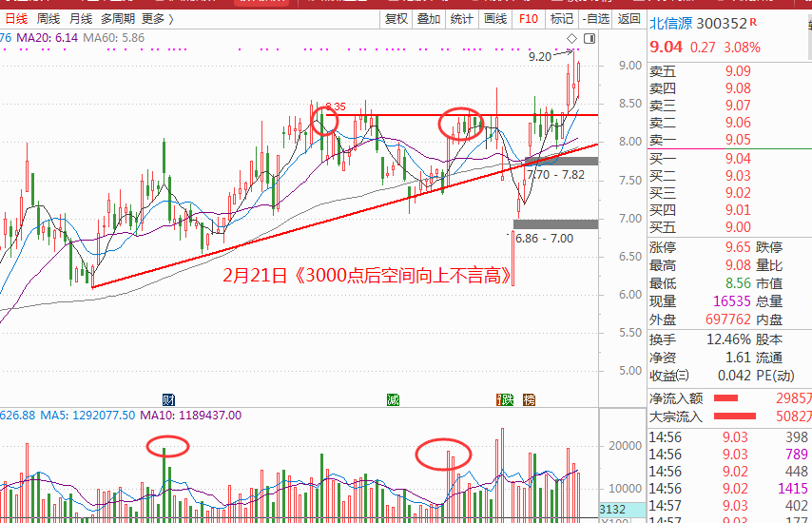812x523 pixels.
Task: Click the 跌 event marker icon
Action: point(506,399)
